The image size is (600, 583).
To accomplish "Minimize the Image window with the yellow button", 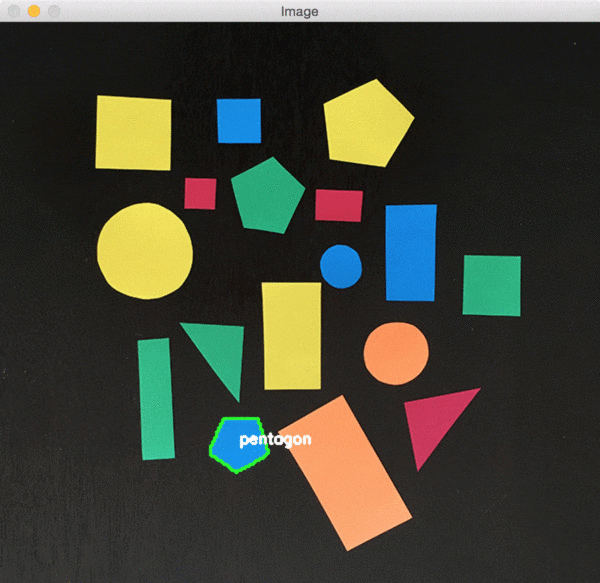I will (33, 11).
